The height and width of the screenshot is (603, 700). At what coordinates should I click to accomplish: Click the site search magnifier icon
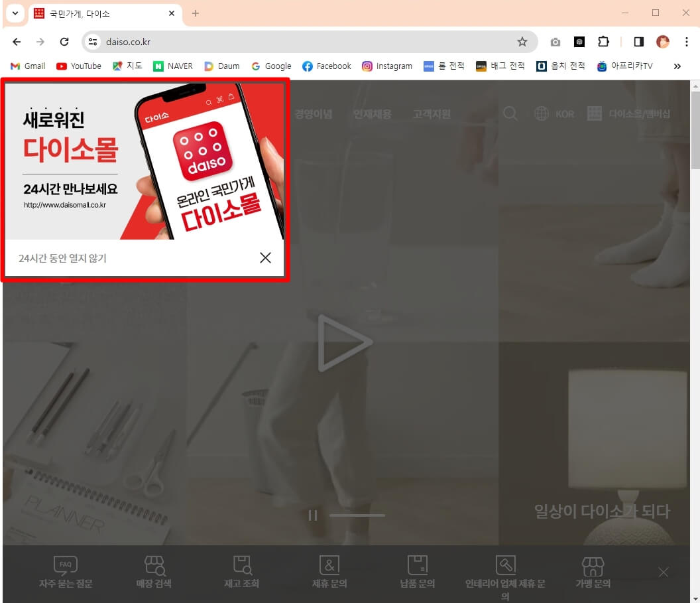510,113
